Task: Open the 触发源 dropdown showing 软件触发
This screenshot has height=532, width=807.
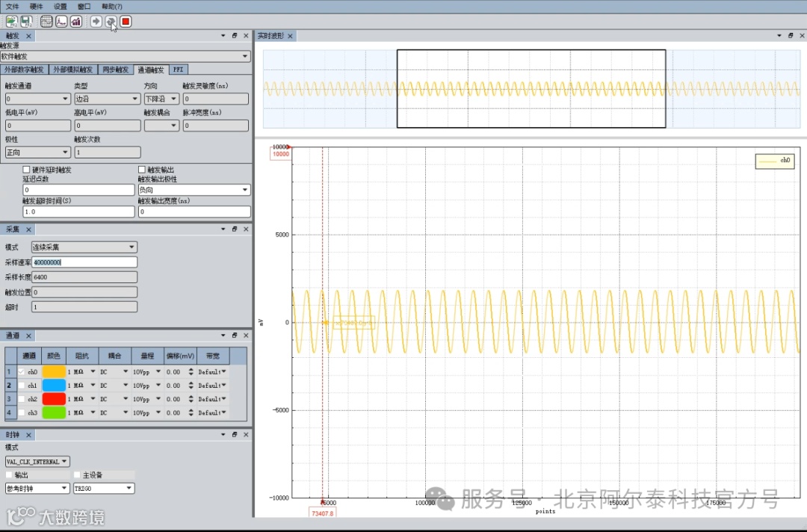Action: pyautogui.click(x=126, y=56)
